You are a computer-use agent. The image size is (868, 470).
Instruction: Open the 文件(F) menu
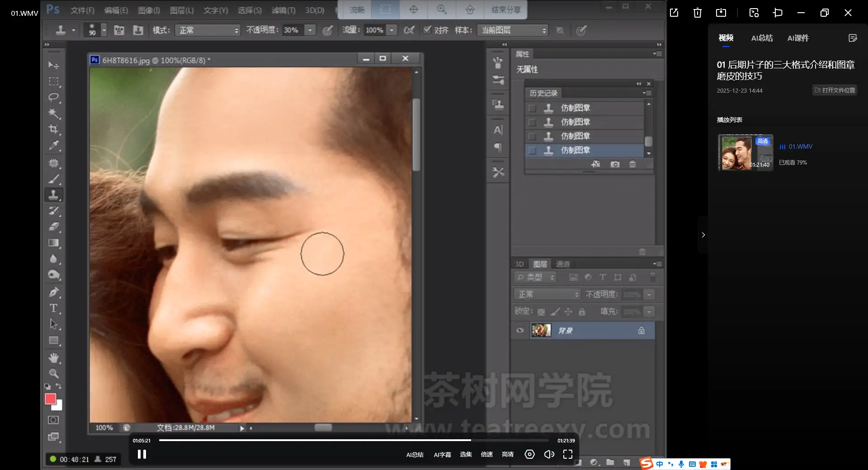82,10
